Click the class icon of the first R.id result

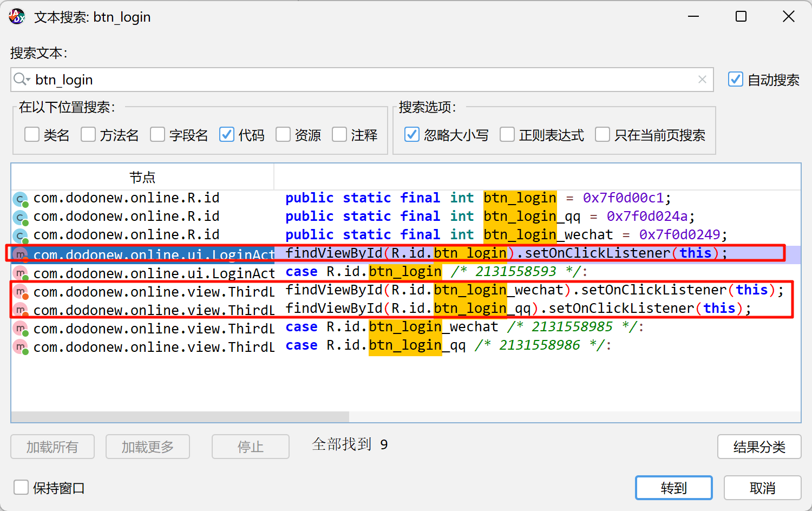(21, 199)
